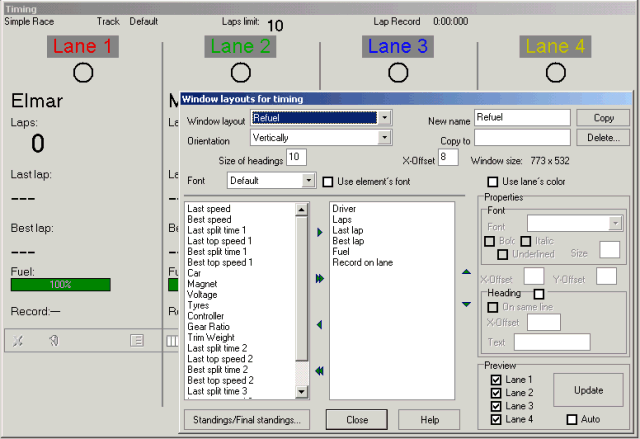Click the Delete... button
This screenshot has width=640, height=439.
[603, 137]
